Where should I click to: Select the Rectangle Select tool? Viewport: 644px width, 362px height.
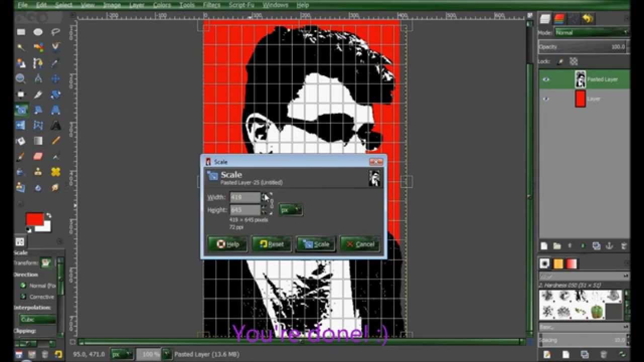[21, 32]
